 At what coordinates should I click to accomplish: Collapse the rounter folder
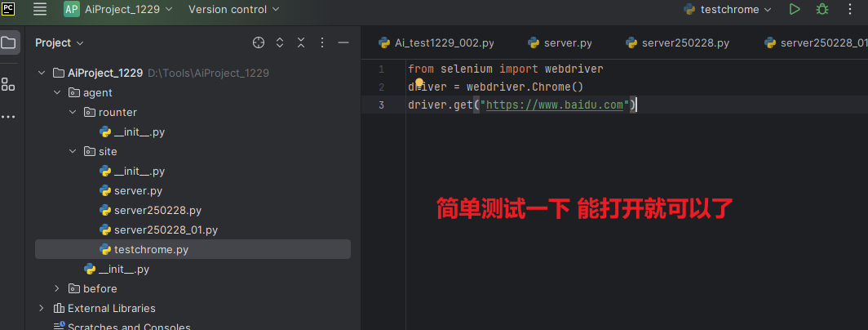[x=73, y=112]
